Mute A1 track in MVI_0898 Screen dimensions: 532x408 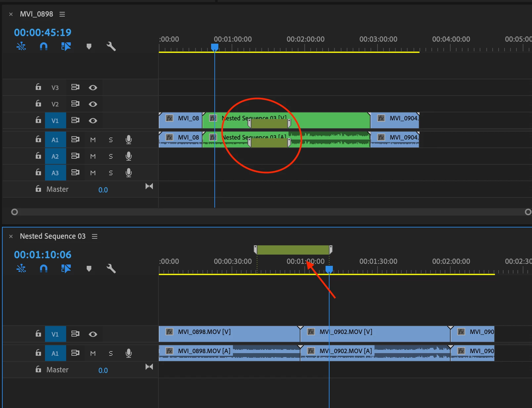pos(93,140)
